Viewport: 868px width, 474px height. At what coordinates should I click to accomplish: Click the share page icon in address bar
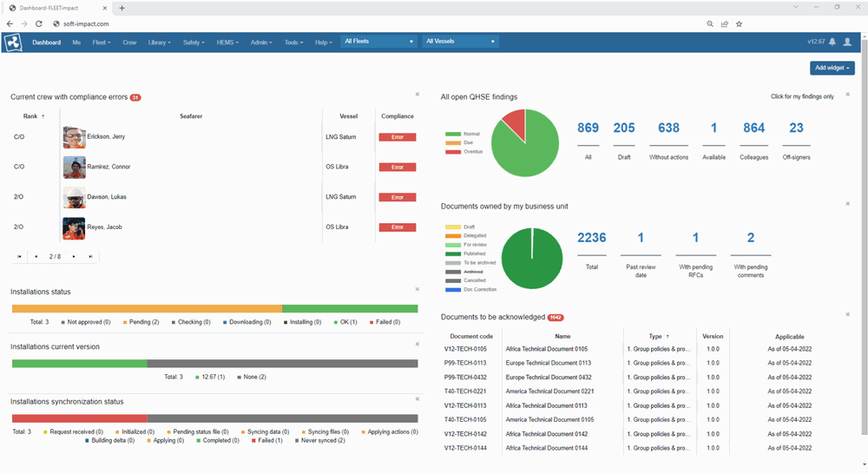[725, 23]
